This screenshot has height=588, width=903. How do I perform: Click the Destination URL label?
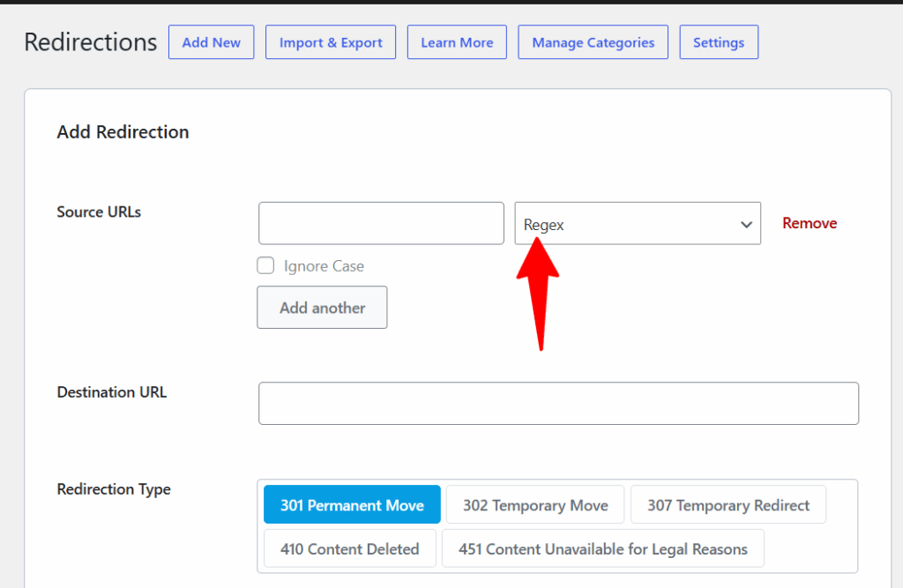(x=112, y=392)
